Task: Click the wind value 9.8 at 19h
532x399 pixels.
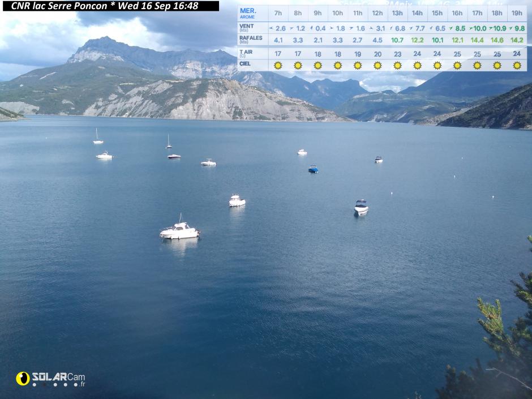Action: (x=520, y=28)
